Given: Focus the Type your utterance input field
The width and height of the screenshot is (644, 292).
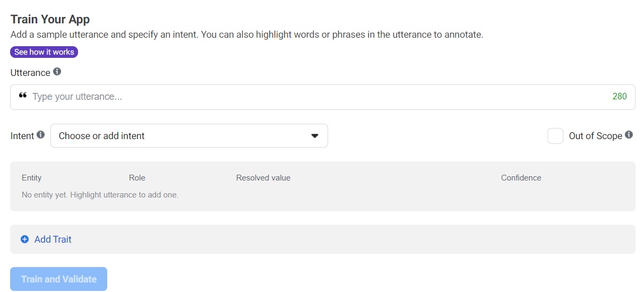Looking at the screenshot, I should tap(319, 97).
